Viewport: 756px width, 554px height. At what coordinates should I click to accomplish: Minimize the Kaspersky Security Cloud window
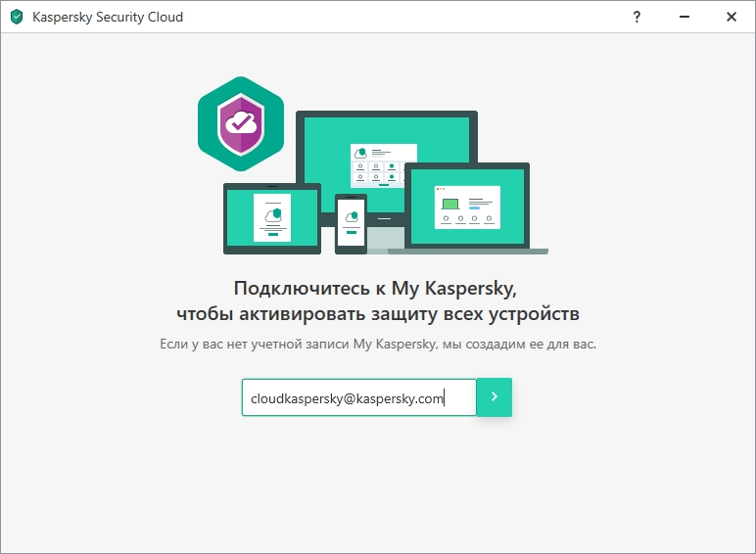coord(685,17)
